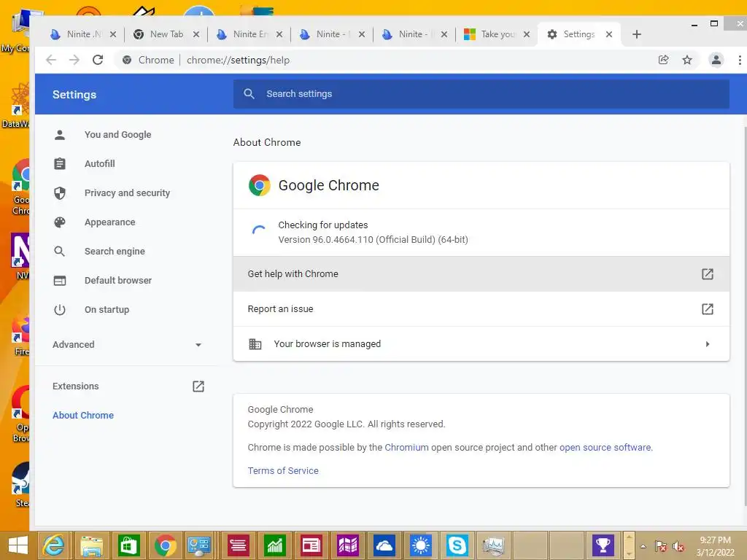Close the New Tab tab
Viewport: 747px width, 560px height.
[196, 34]
